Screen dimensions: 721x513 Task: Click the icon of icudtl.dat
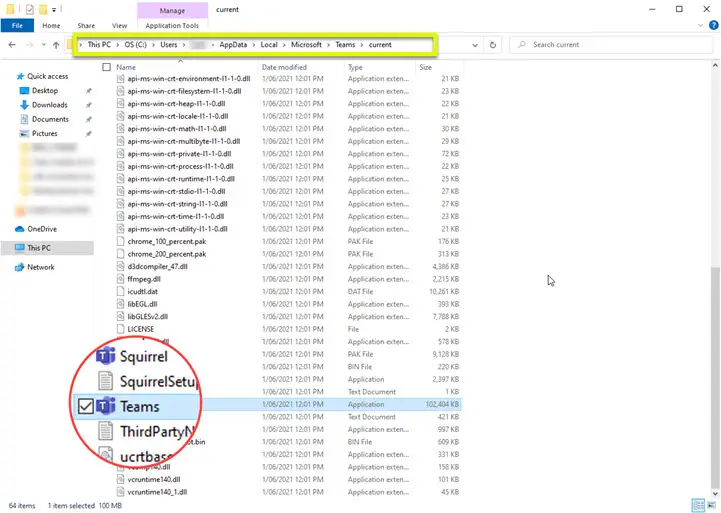tap(120, 291)
